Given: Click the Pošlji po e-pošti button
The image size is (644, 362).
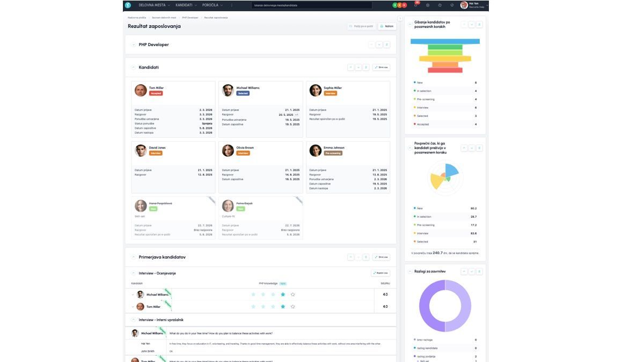Looking at the screenshot, I should 361,26.
